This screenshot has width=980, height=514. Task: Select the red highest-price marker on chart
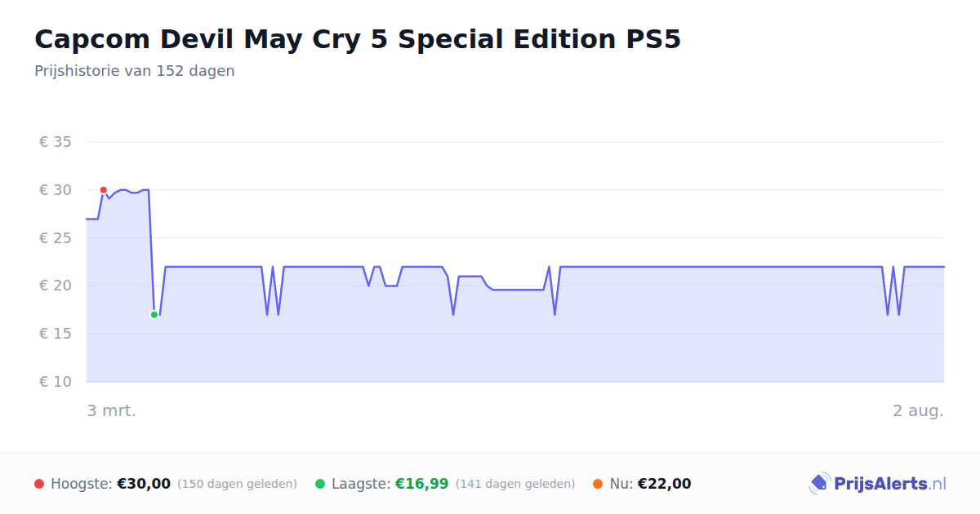(x=104, y=190)
